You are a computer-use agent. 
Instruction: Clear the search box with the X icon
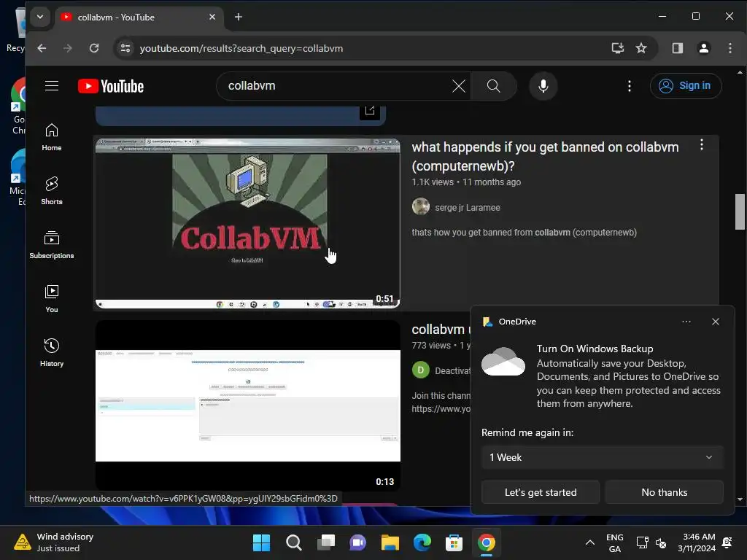458,86
